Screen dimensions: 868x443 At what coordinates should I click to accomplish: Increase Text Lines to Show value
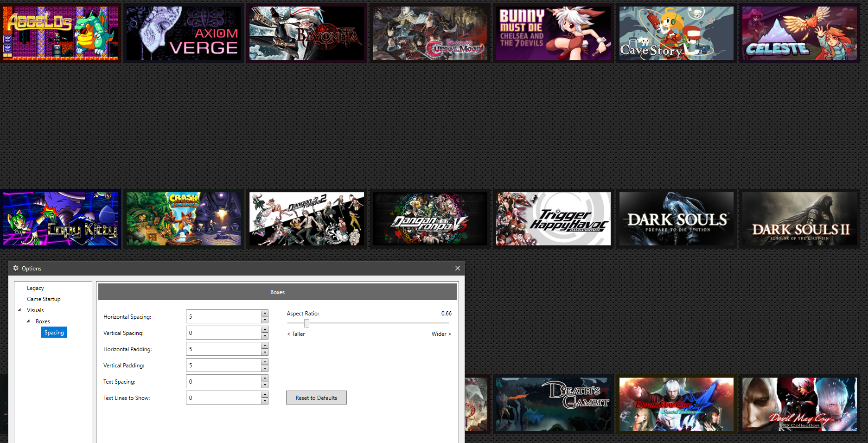pyautogui.click(x=265, y=394)
